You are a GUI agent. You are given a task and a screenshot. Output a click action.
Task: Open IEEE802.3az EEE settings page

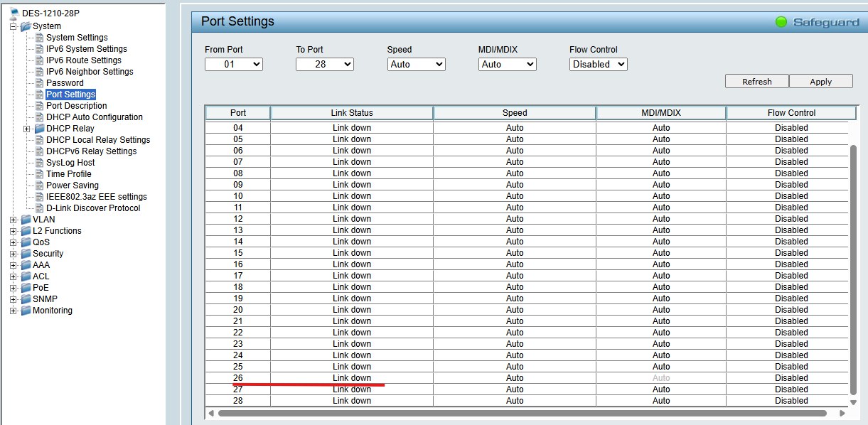coord(97,197)
